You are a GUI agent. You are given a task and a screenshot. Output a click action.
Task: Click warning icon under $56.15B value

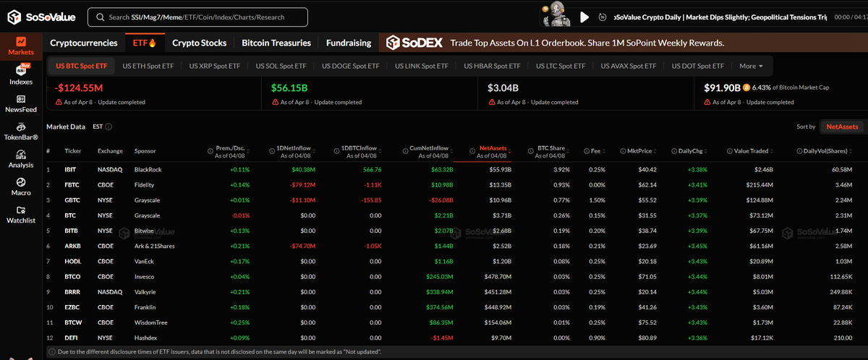pyautogui.click(x=275, y=102)
